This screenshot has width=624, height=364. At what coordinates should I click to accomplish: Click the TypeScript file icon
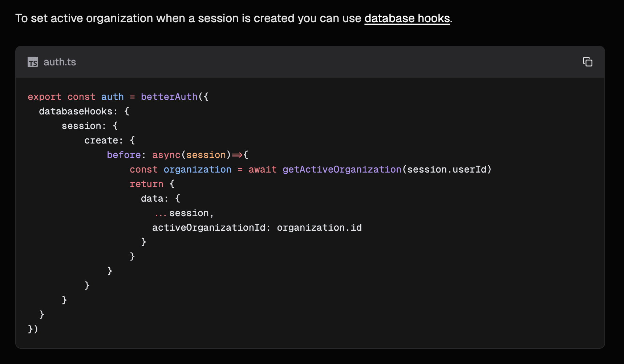(x=33, y=62)
